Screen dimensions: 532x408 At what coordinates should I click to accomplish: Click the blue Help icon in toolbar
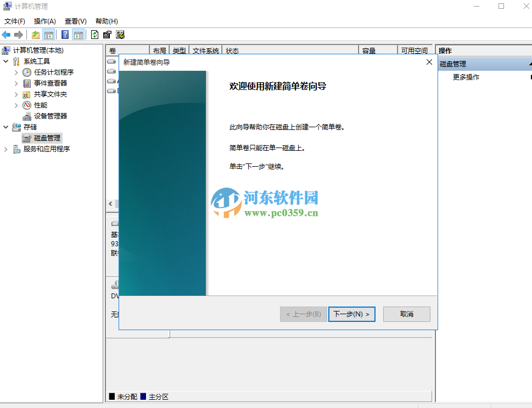65,35
